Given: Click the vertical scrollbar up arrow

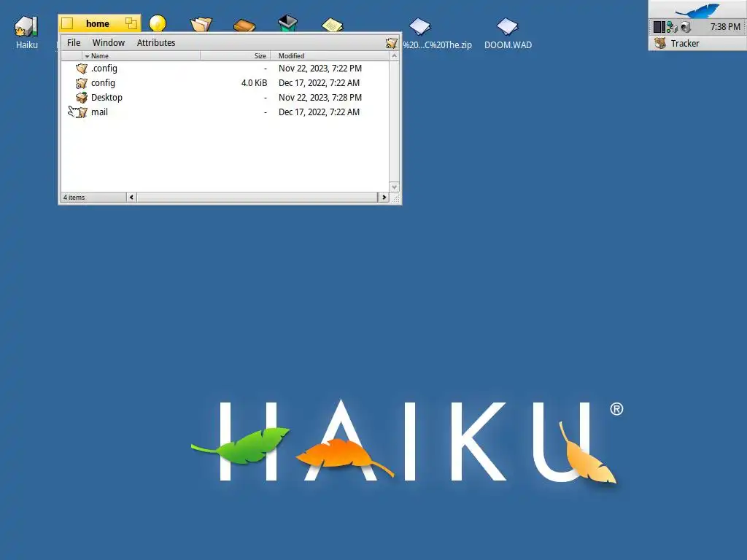Looking at the screenshot, I should [394, 55].
